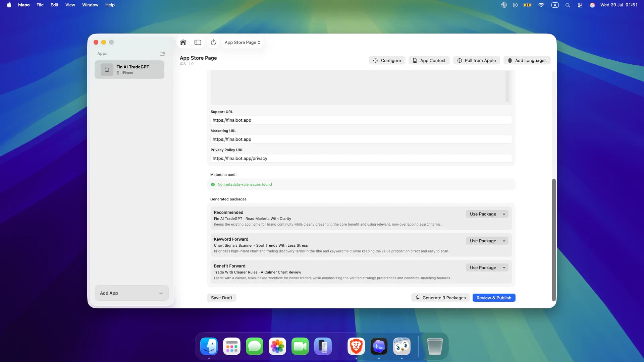Open App Context
This screenshot has width=644, height=362.
click(x=429, y=60)
